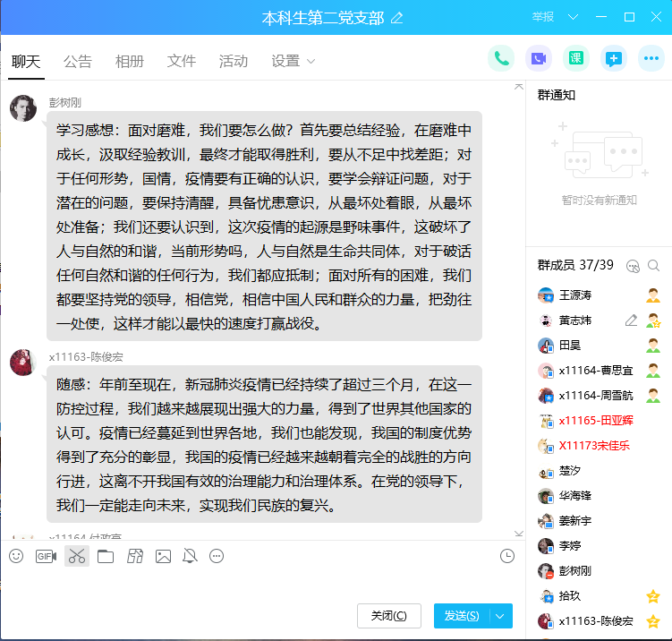
Task: Click the send-file folder icon
Action: click(106, 556)
